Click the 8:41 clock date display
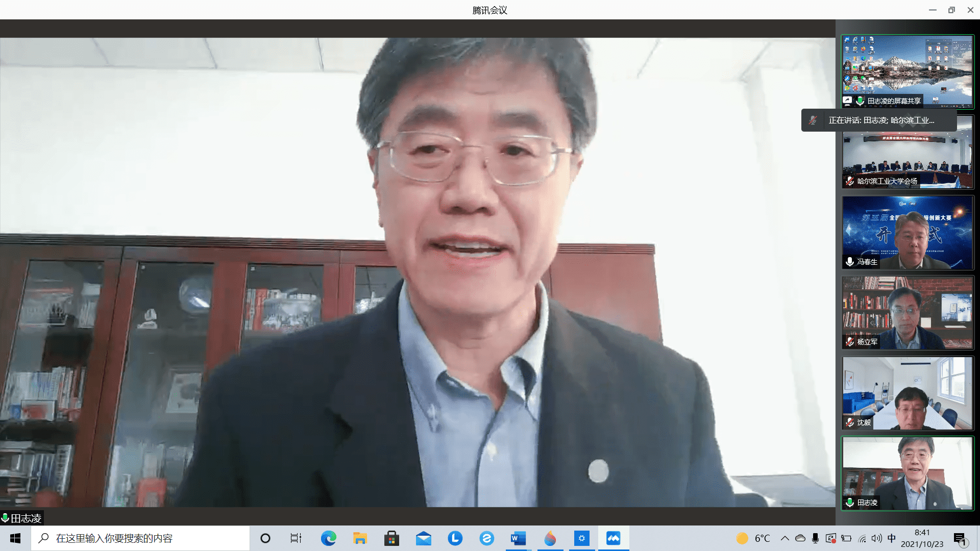Screen dimensions: 980x551 point(922,538)
